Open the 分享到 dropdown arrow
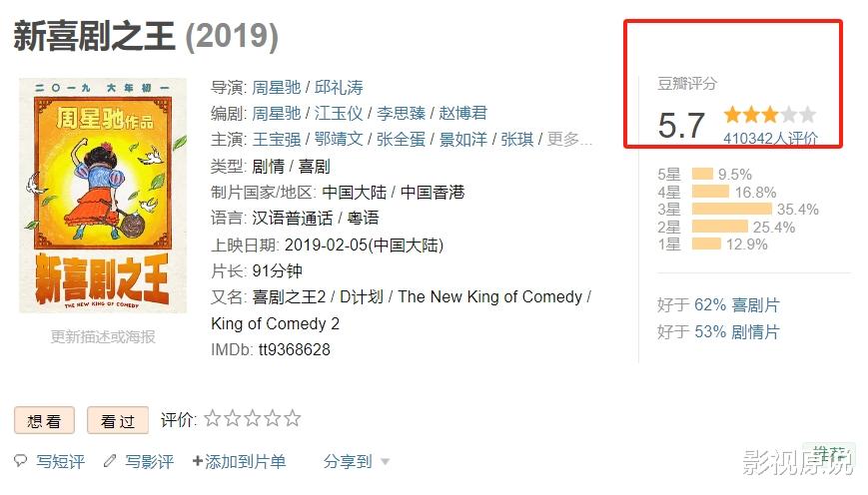 click(x=386, y=462)
